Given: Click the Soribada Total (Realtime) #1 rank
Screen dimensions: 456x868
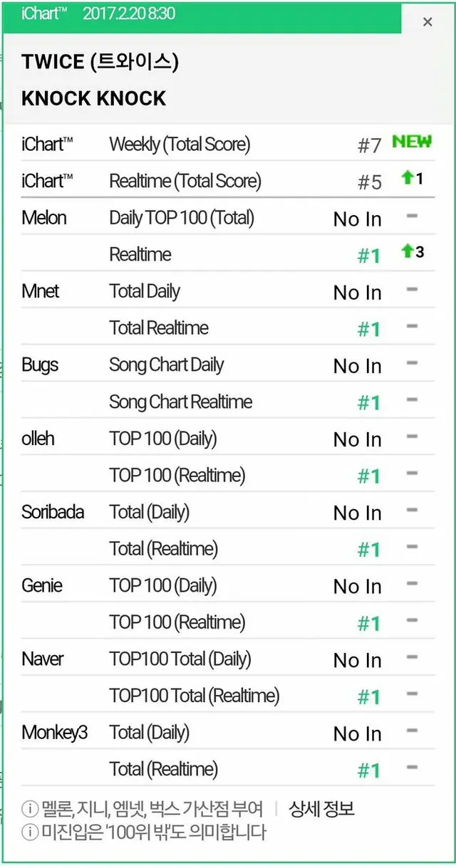Looking at the screenshot, I should click(368, 550).
